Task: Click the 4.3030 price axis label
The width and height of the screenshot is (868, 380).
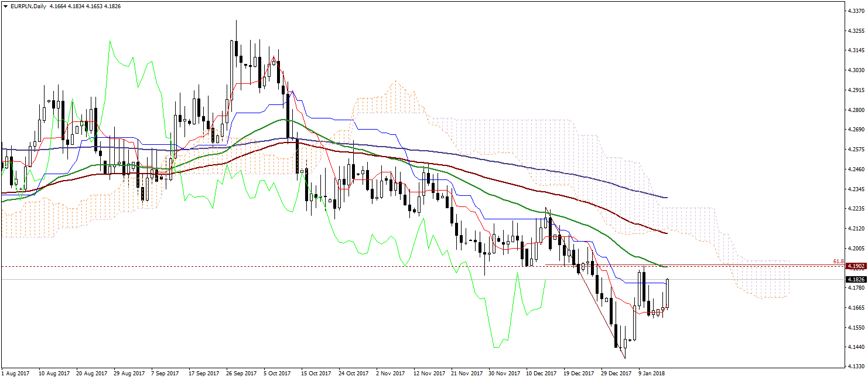Action: coord(856,70)
